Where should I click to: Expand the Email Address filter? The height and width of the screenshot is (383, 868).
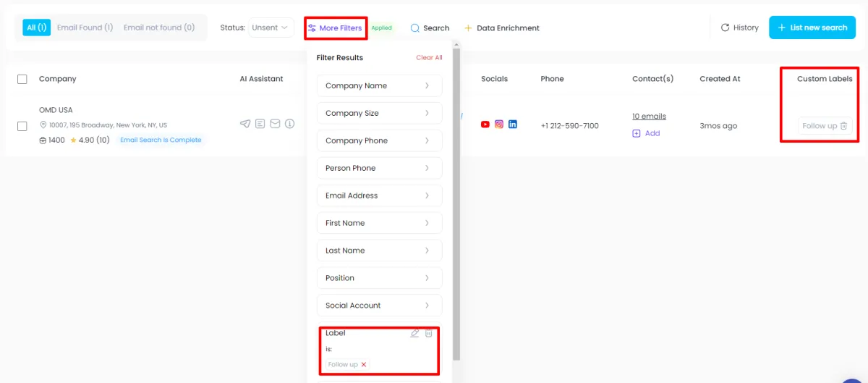point(380,195)
